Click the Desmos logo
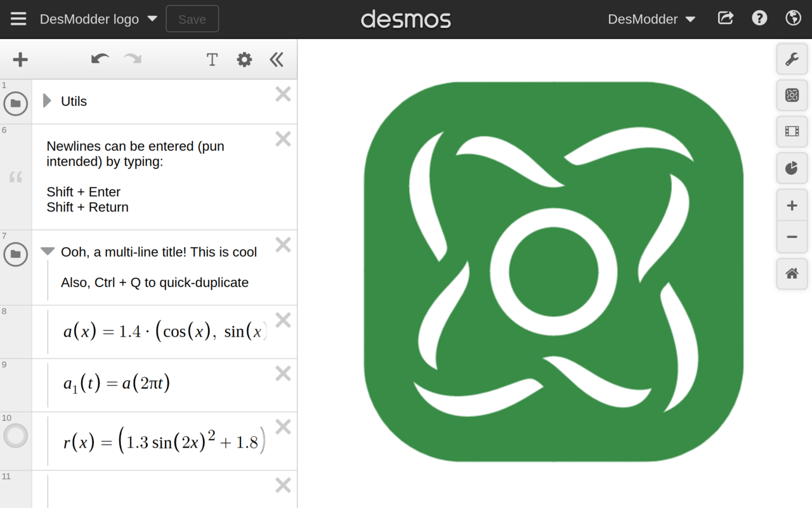The image size is (812, 508). pyautogui.click(x=406, y=19)
